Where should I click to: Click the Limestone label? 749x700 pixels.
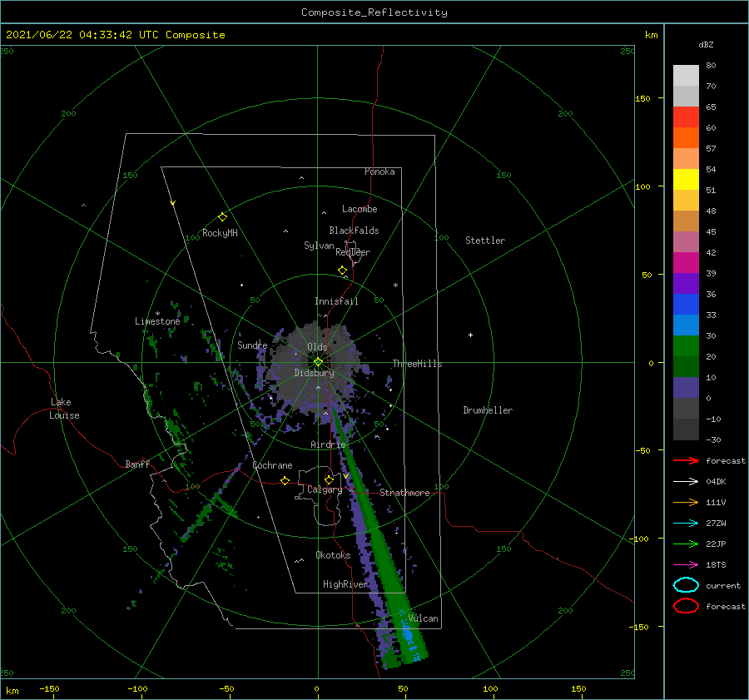pyautogui.click(x=157, y=321)
